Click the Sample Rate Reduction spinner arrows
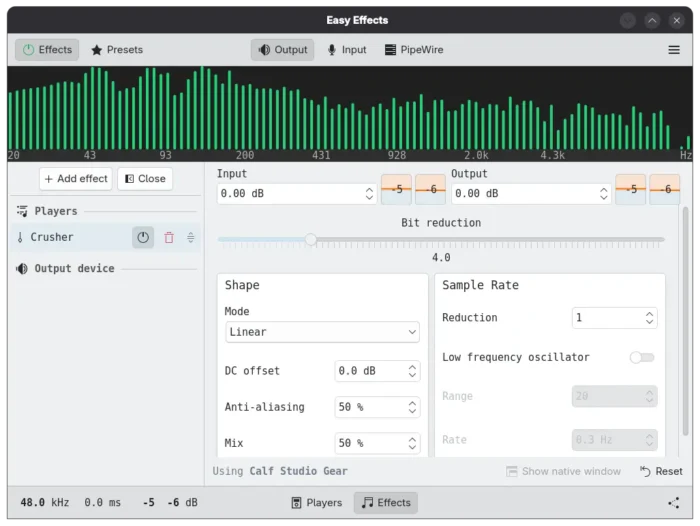700x526 pixels. click(650, 318)
